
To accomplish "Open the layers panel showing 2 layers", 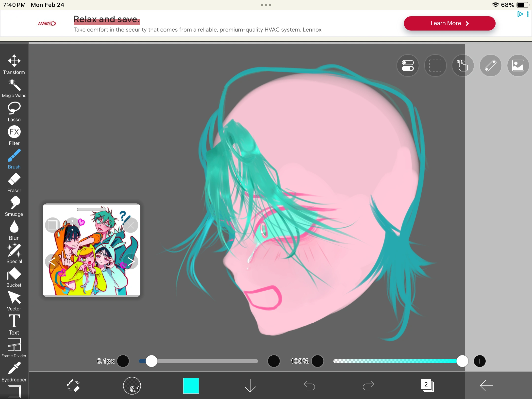I will click(x=428, y=385).
